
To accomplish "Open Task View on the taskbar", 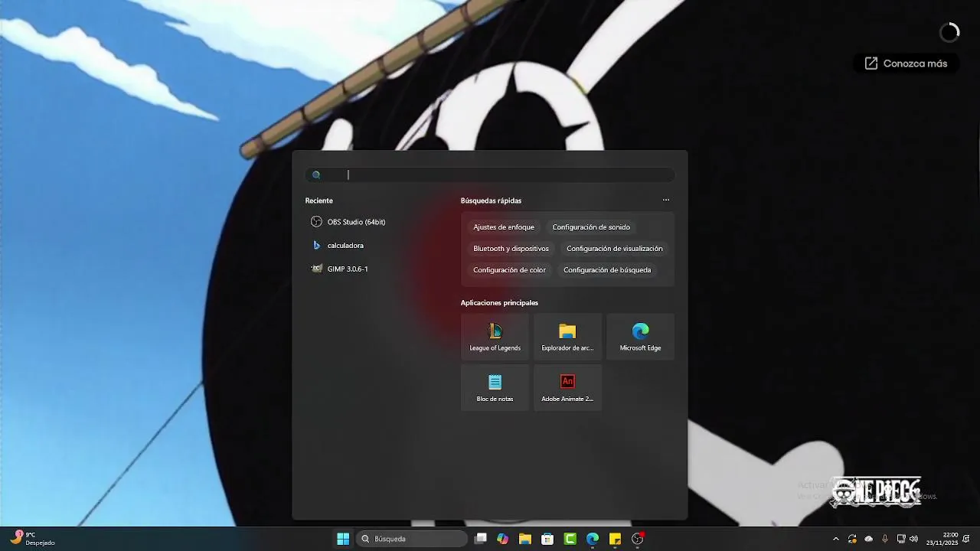I will coord(480,539).
